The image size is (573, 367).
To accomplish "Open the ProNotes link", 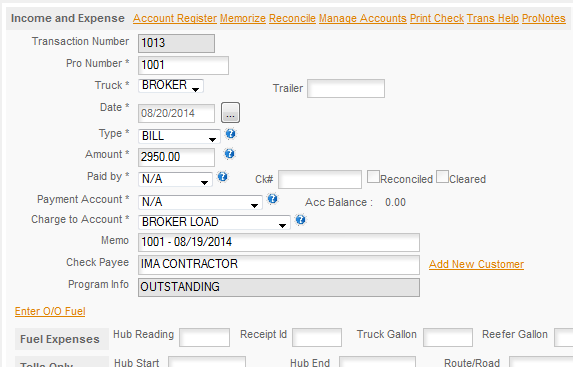I will pyautogui.click(x=543, y=18).
